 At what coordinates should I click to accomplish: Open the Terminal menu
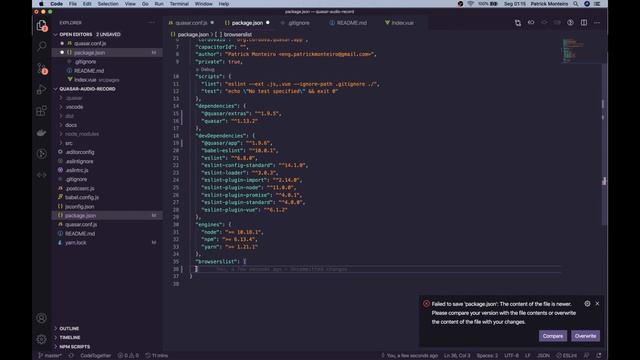(x=179, y=4)
